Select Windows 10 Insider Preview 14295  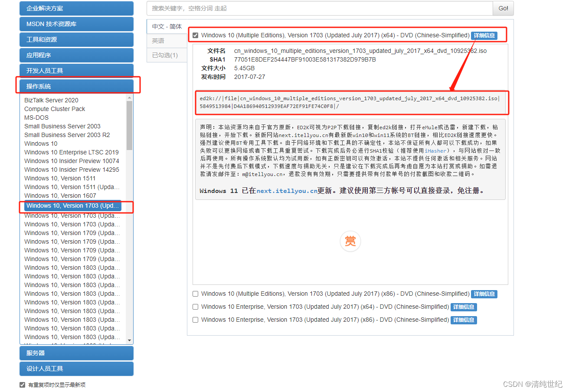[72, 170]
